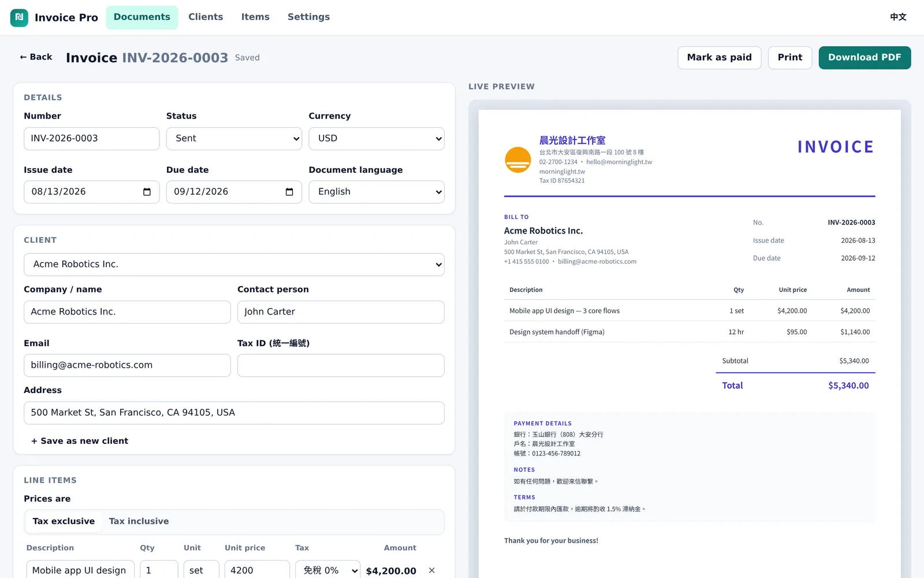Viewport: 924px width, 578px height.
Task: Click preview row Mobile app UI design — 3 core flows
Action: (690, 311)
